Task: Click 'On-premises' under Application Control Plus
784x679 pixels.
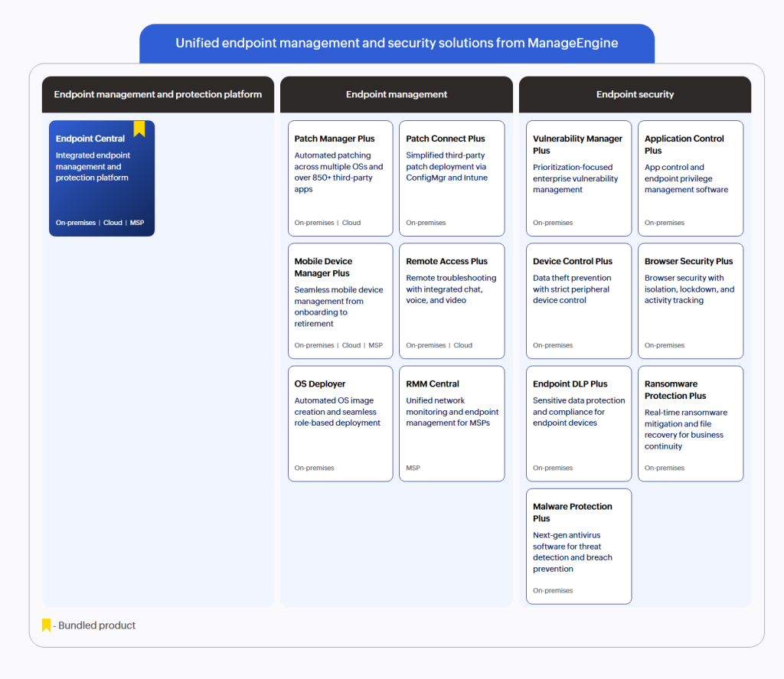Action: point(664,223)
